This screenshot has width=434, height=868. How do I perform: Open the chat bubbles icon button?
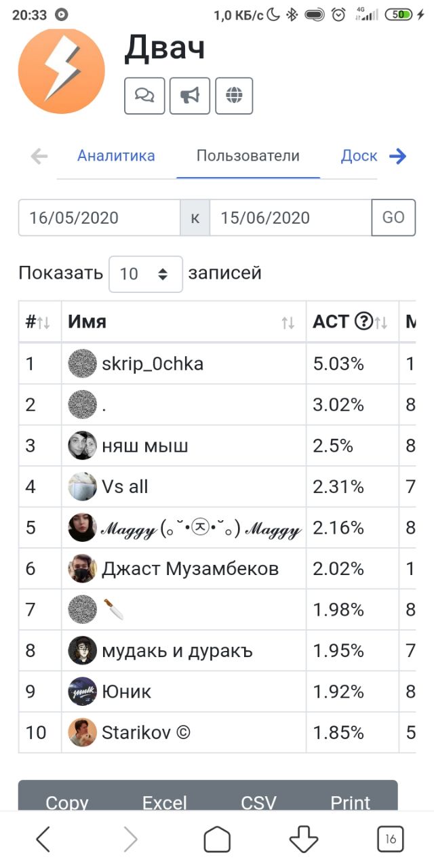point(144,96)
